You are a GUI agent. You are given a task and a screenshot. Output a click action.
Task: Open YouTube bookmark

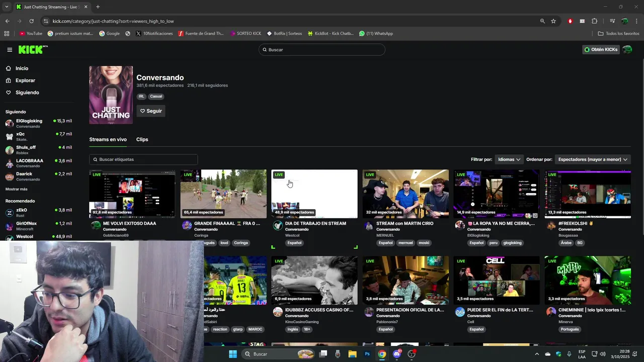(31, 34)
